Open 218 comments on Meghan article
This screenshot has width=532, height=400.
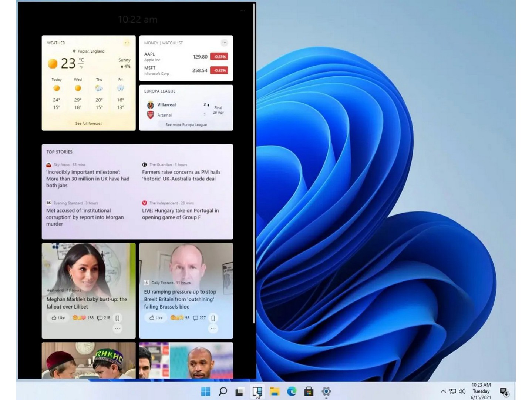pyautogui.click(x=104, y=318)
